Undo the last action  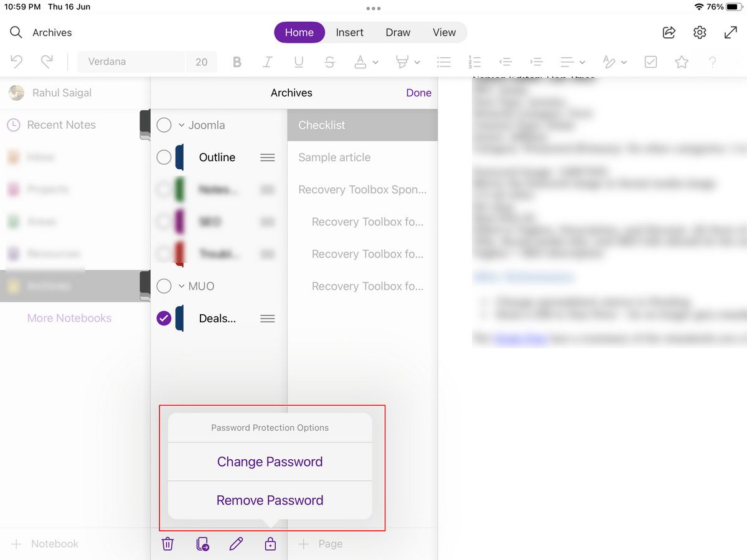click(x=17, y=62)
